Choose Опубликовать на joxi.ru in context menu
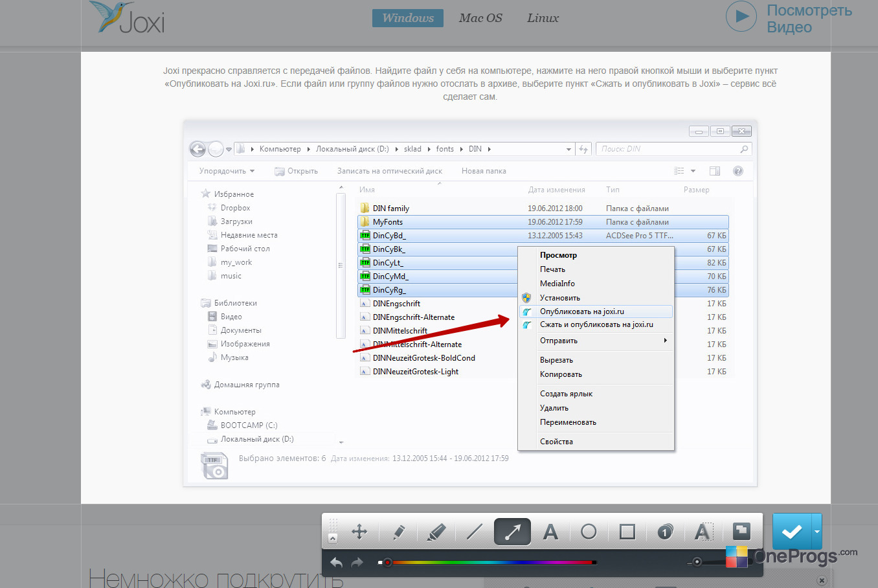The width and height of the screenshot is (878, 588). [596, 311]
